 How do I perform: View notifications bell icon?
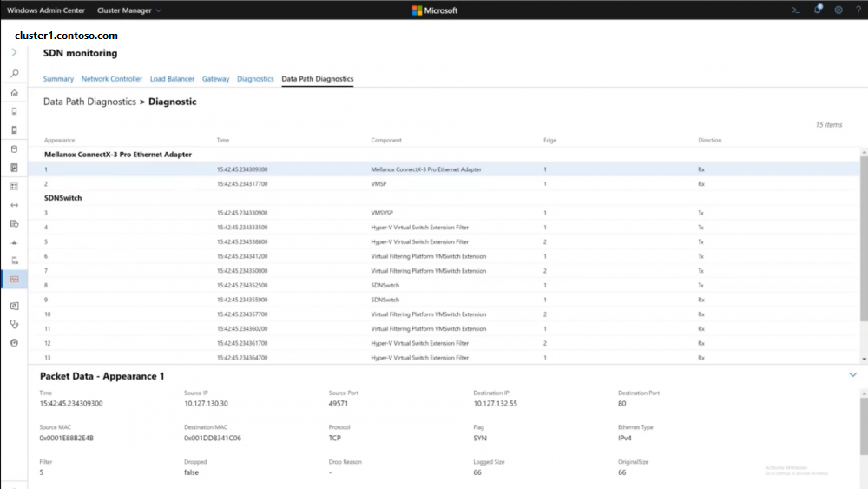[818, 10]
